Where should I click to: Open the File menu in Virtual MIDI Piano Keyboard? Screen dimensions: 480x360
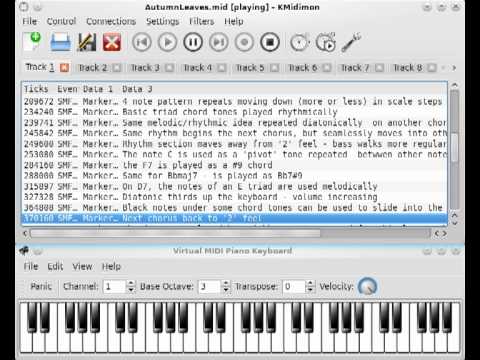coord(31,266)
